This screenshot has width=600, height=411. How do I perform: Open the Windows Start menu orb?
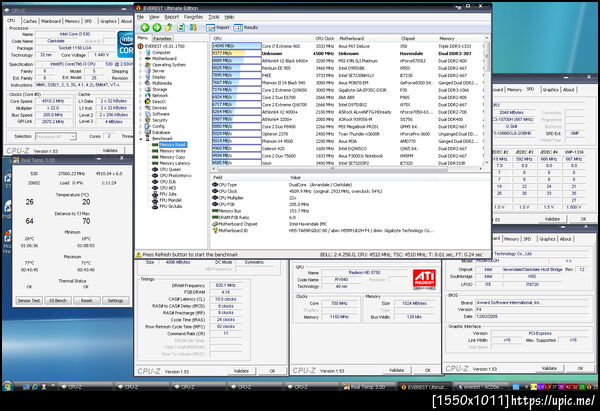click(x=8, y=386)
